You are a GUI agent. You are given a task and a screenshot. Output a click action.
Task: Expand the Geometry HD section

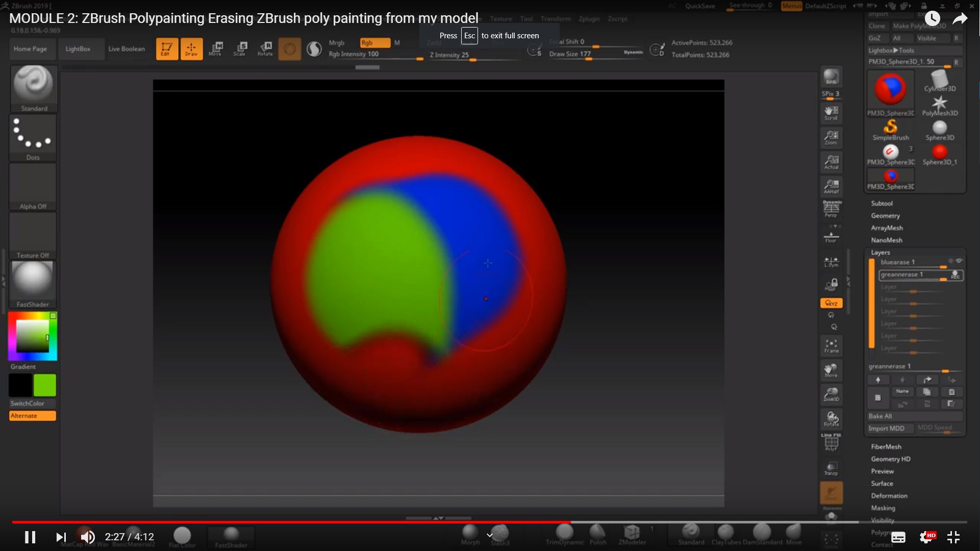[891, 459]
